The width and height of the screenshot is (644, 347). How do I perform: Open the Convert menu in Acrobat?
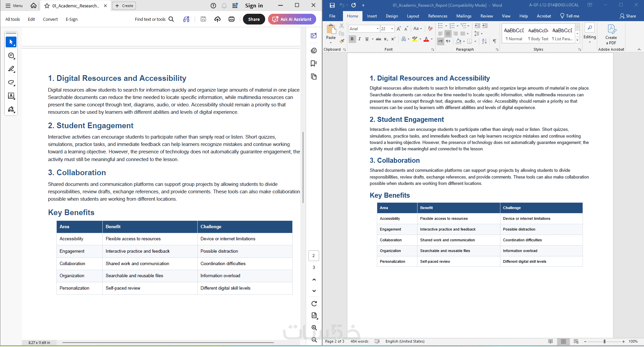point(50,19)
